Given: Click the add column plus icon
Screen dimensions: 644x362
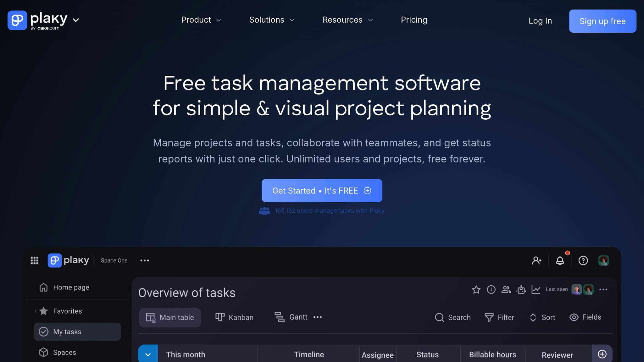Looking at the screenshot, I should click(602, 354).
